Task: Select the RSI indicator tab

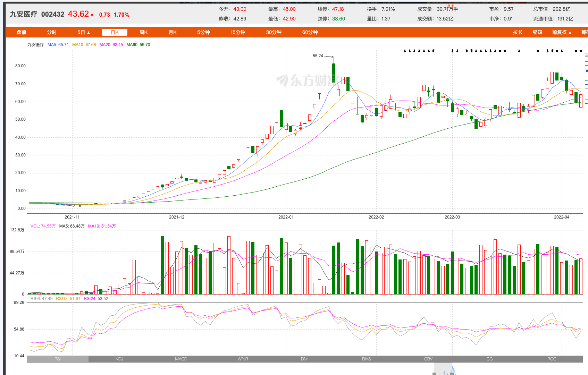Action: point(58,359)
